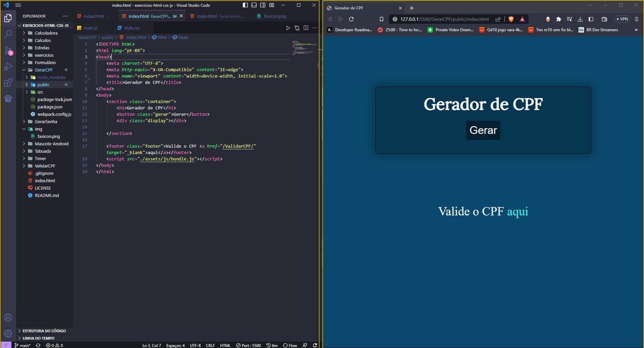Open README.md in the explorer
This screenshot has height=348, width=644.
click(x=46, y=195)
